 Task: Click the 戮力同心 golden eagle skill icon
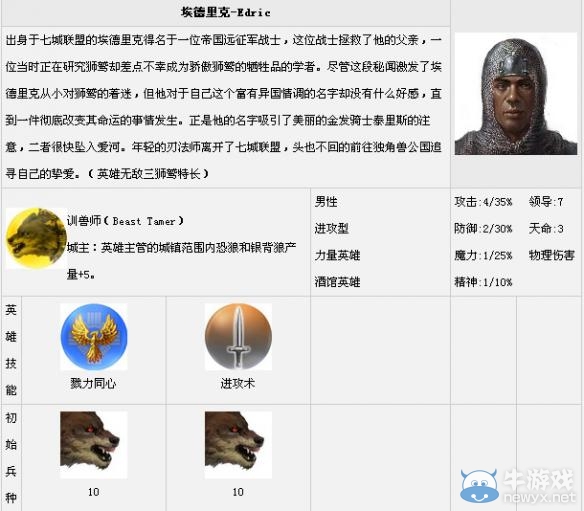pos(94,337)
